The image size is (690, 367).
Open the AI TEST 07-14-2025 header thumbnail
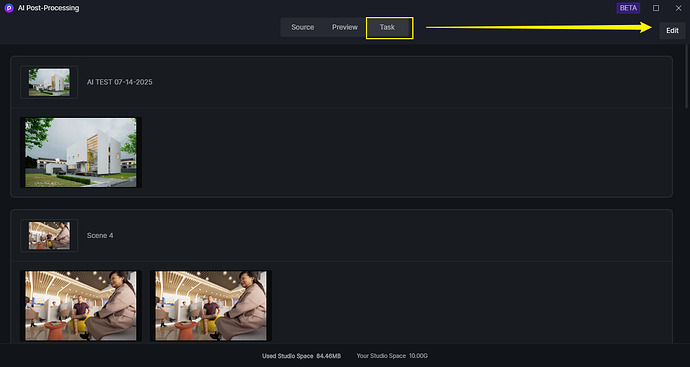[49, 82]
